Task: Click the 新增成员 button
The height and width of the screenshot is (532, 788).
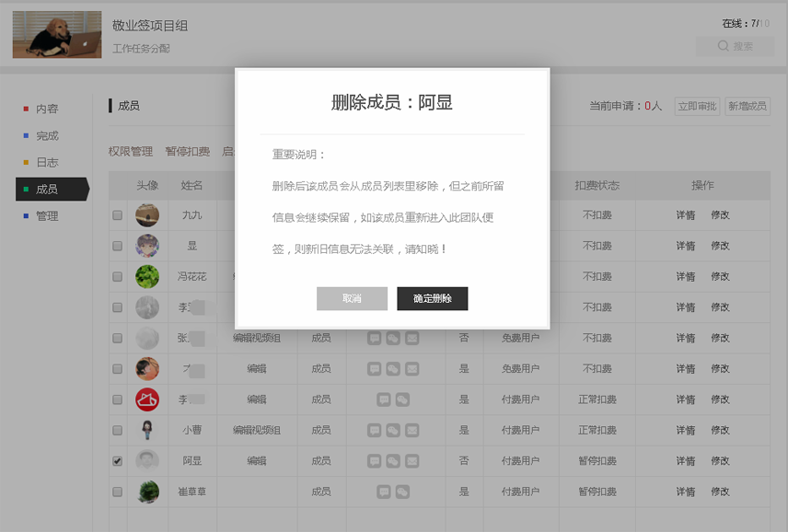Action: (747, 106)
